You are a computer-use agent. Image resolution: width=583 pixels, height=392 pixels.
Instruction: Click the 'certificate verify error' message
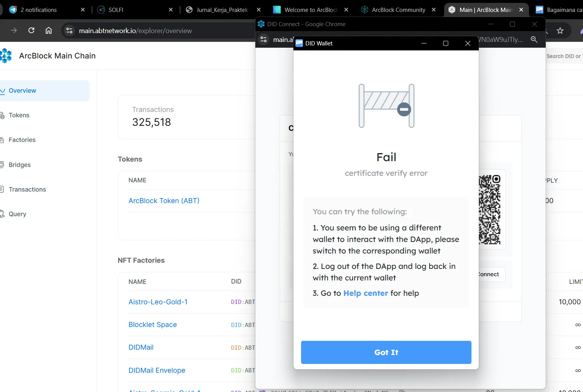(386, 173)
